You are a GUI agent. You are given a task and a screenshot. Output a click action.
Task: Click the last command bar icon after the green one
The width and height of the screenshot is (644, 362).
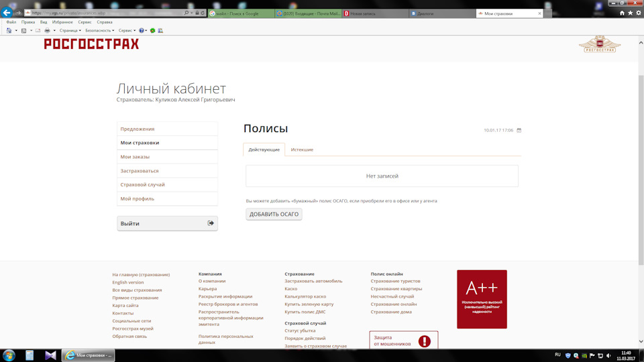point(160,30)
